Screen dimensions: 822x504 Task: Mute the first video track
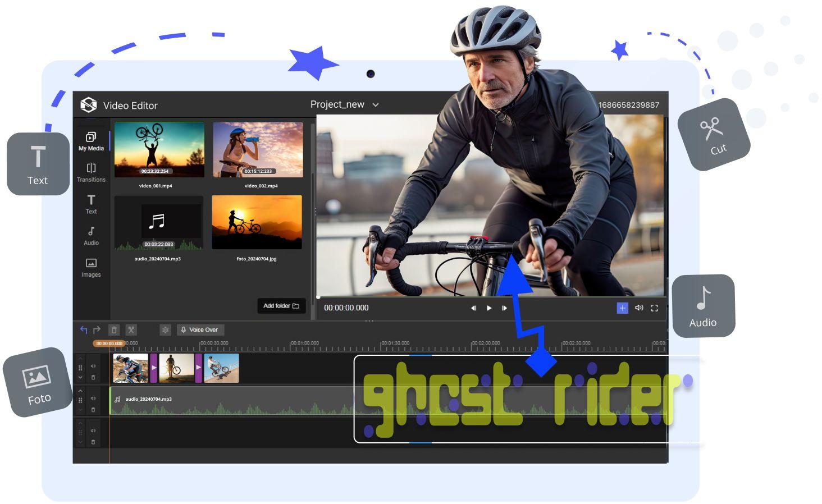click(93, 366)
